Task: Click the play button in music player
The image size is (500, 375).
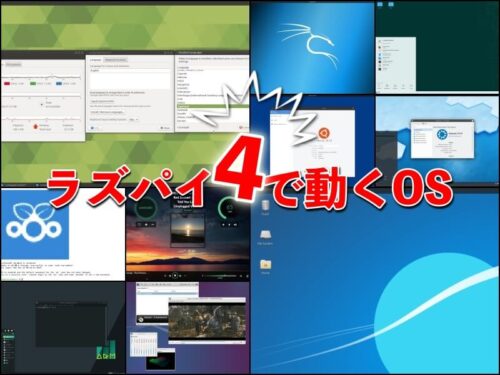Action: coord(175,276)
